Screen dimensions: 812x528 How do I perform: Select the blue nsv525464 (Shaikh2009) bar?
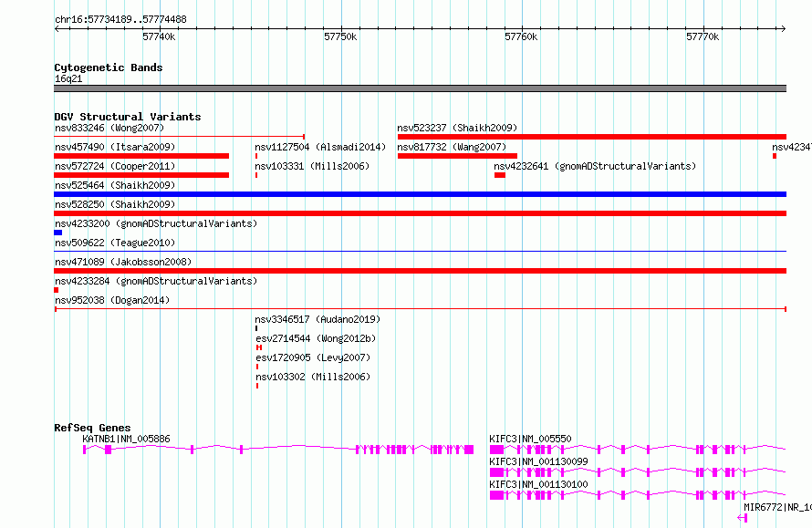pyautogui.click(x=420, y=194)
